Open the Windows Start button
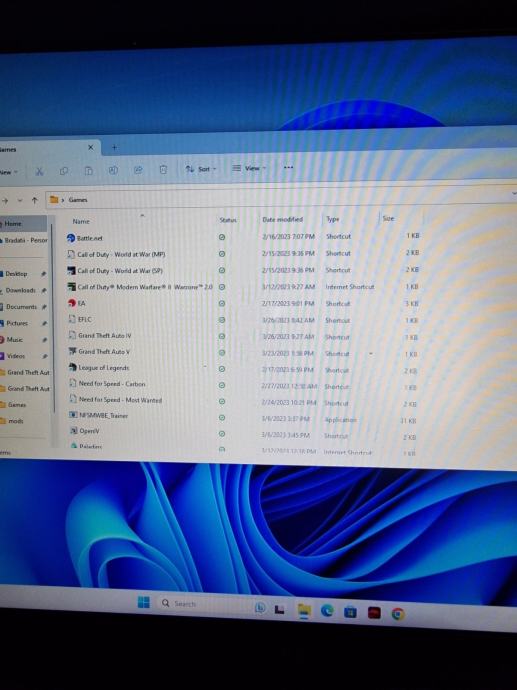 click(143, 602)
